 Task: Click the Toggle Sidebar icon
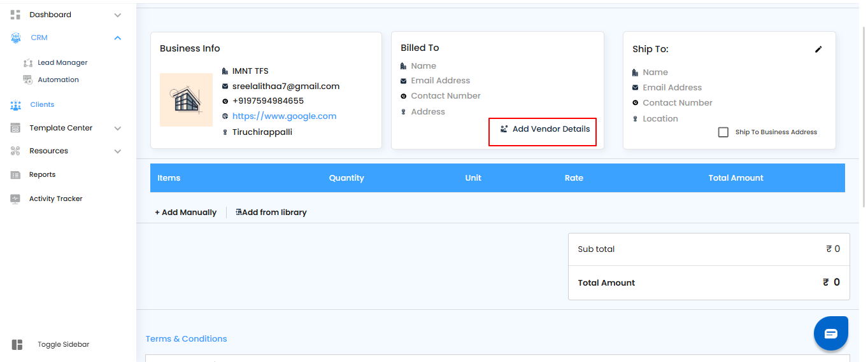(x=17, y=345)
